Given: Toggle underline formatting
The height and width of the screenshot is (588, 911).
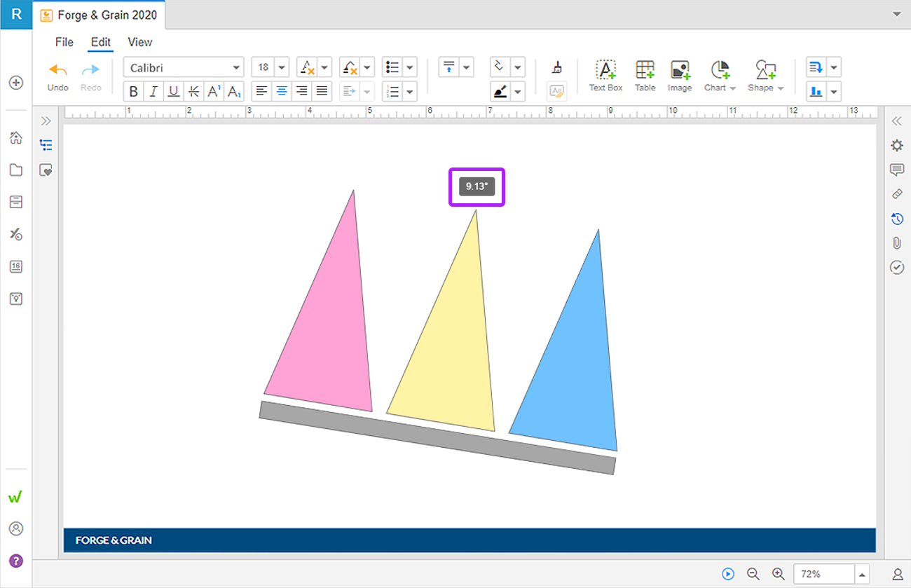Looking at the screenshot, I should [174, 91].
